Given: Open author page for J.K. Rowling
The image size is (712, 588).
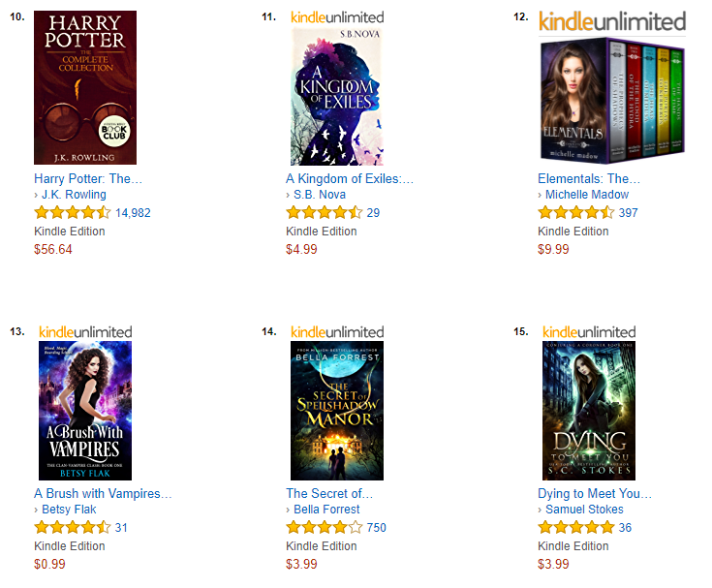Looking at the screenshot, I should [74, 195].
